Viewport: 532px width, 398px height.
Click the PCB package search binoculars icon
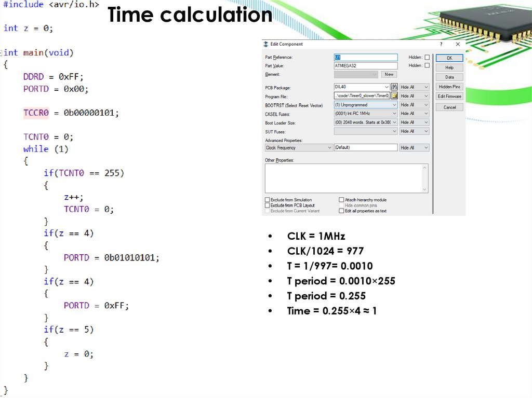click(x=394, y=87)
